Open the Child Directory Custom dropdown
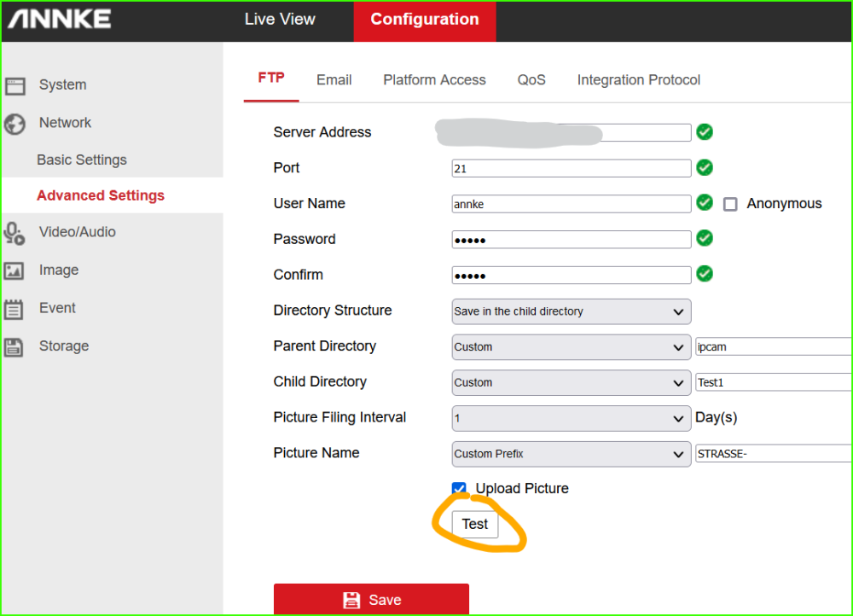The image size is (853, 616). click(572, 382)
